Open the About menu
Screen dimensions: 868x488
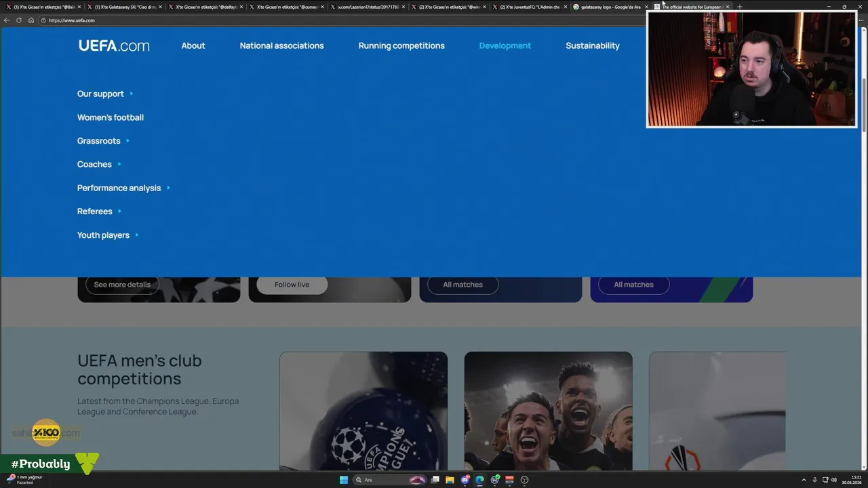pos(193,45)
